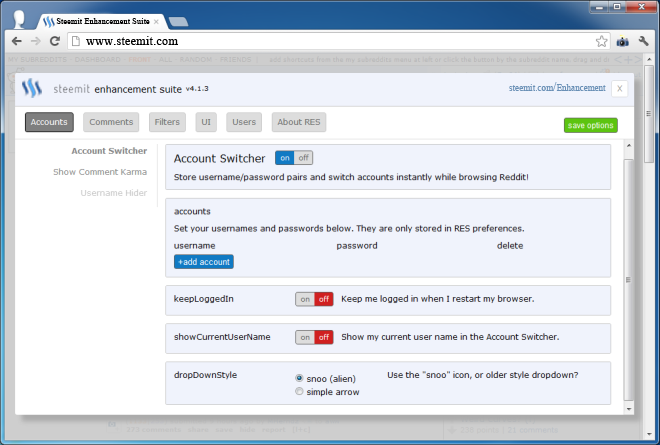Click the save options button
660x445 pixels.
591,125
